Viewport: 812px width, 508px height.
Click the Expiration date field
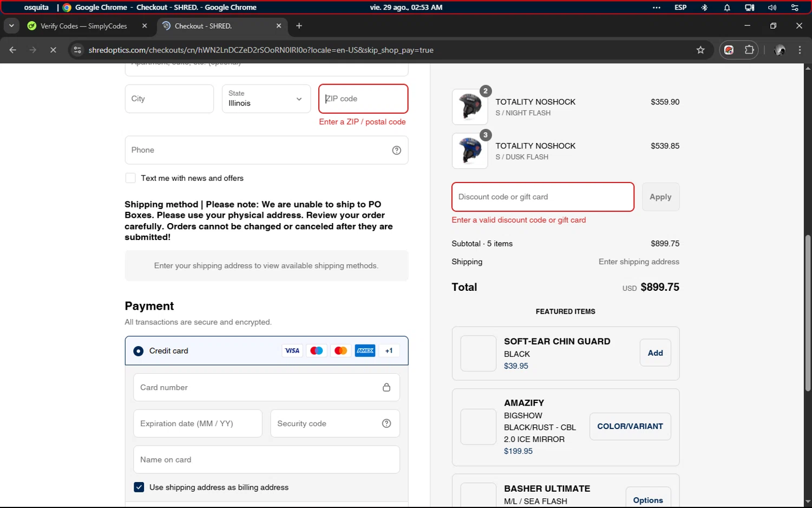coord(198,424)
